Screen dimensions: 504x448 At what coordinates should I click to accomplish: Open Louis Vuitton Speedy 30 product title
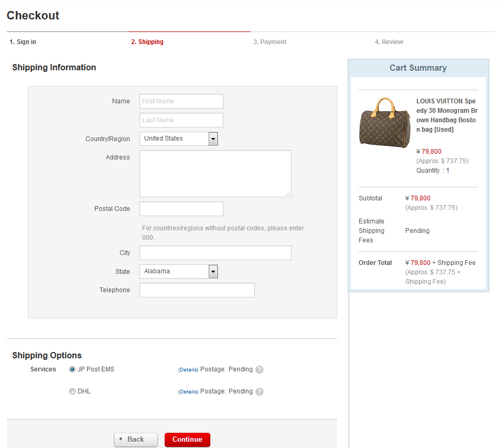447,115
